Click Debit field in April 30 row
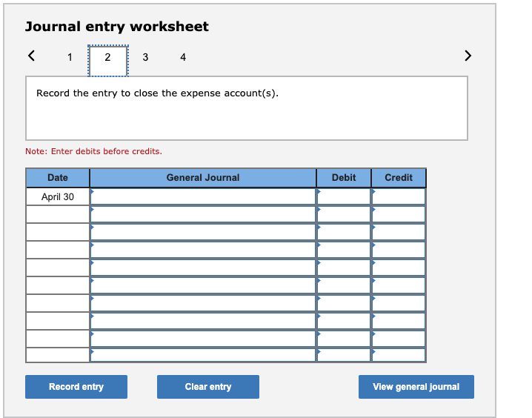 (344, 197)
